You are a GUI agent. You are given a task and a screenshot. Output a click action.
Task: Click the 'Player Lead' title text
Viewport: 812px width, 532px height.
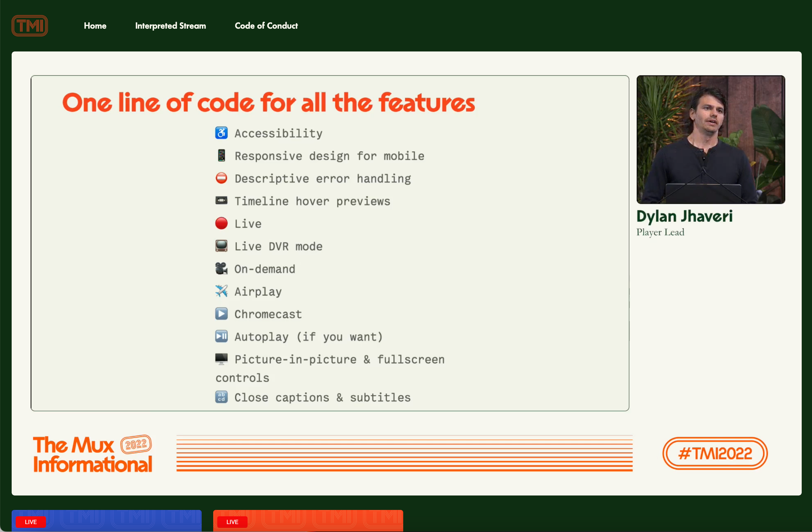pos(660,232)
